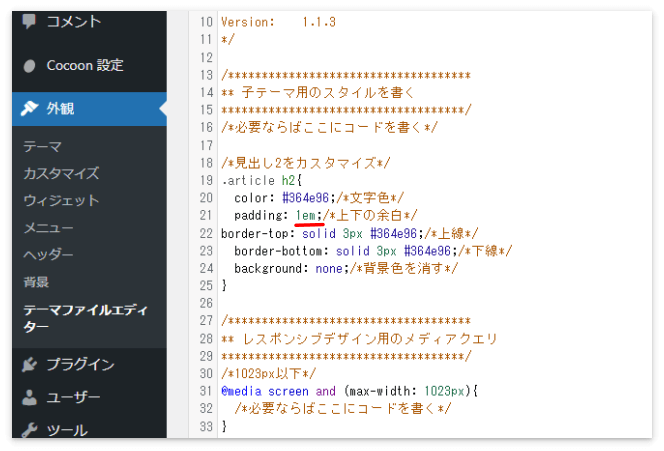
Task: Click line number 21 in gutter
Action: click(x=206, y=216)
